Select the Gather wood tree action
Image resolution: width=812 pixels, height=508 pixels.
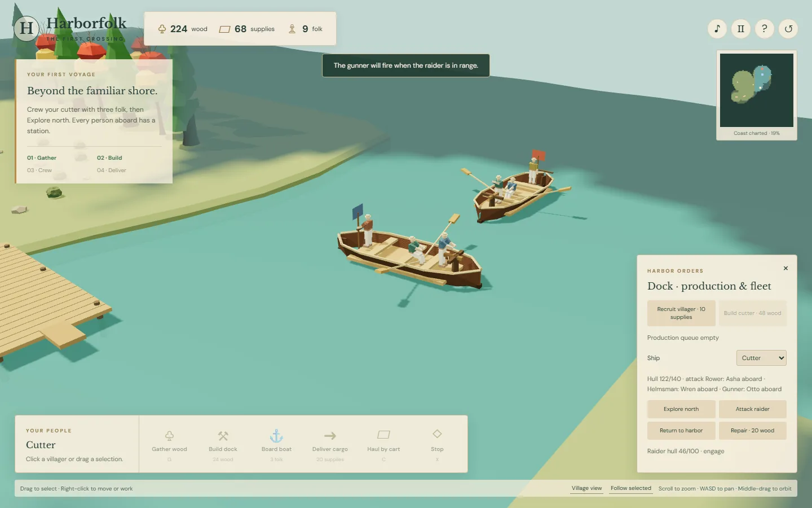(169, 444)
